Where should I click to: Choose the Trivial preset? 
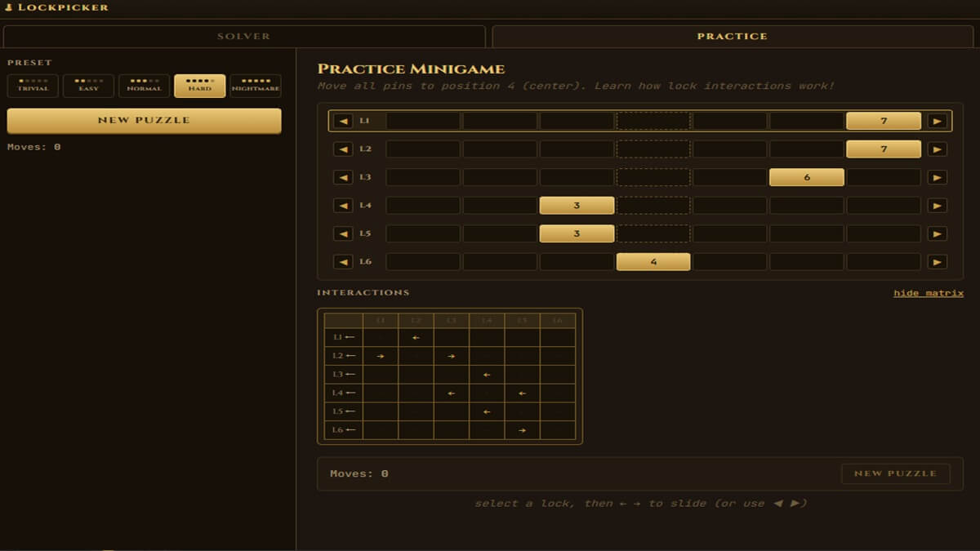coord(33,86)
